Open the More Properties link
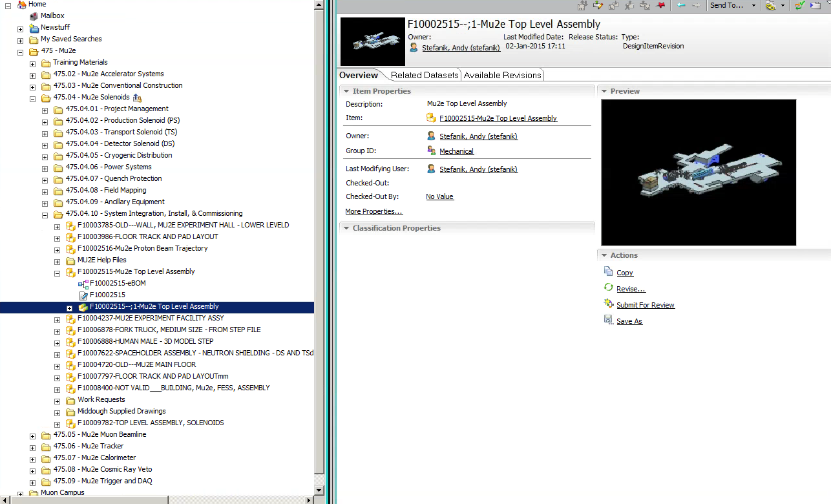Image resolution: width=831 pixels, height=504 pixels. 373,211
